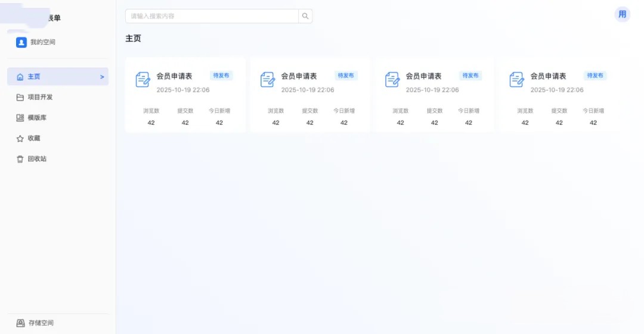The width and height of the screenshot is (644, 334).
Task: Click 今日新增 label on the fourth card
Action: (x=593, y=111)
